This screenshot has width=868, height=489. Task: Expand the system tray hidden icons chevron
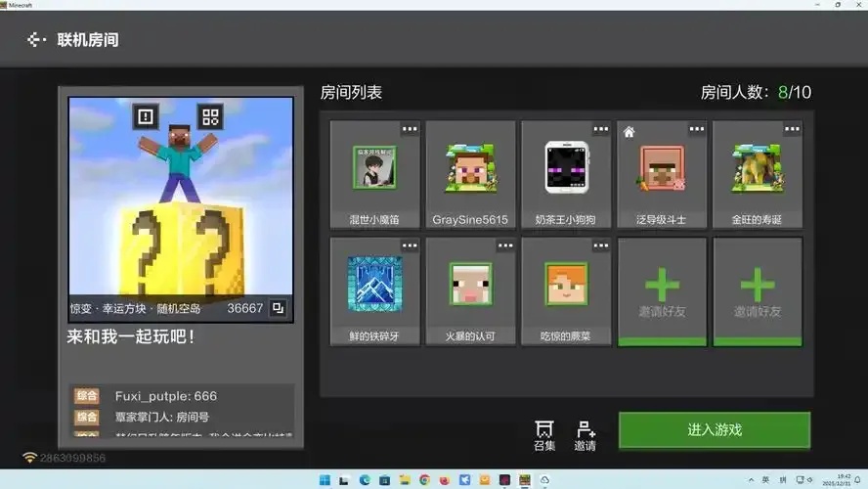pos(751,479)
